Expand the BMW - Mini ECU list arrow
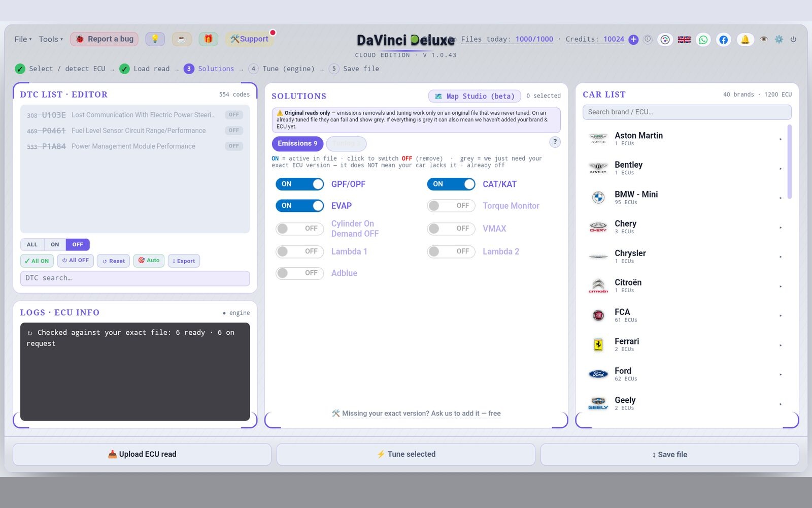Viewport: 812px width, 508px height. [x=781, y=198]
